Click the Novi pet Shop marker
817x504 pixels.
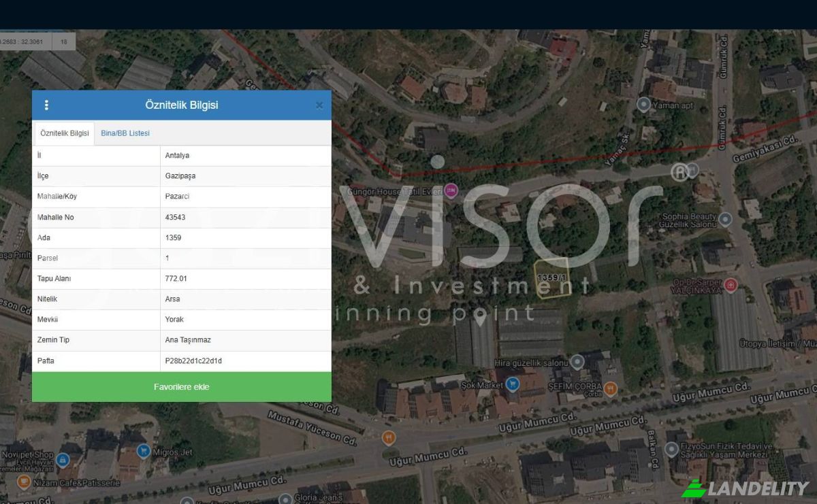(x=63, y=460)
